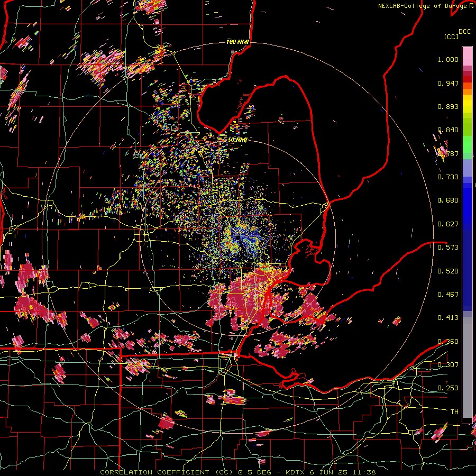Select the 0.893 scale value

tap(448, 106)
